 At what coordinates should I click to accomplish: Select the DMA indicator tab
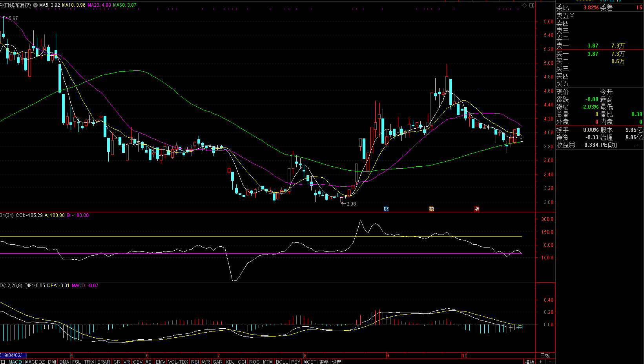[x=64, y=362]
